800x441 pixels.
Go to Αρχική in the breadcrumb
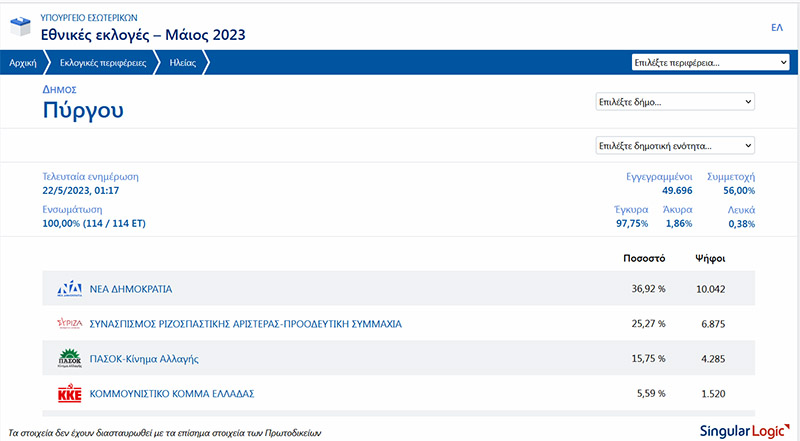[x=22, y=63]
